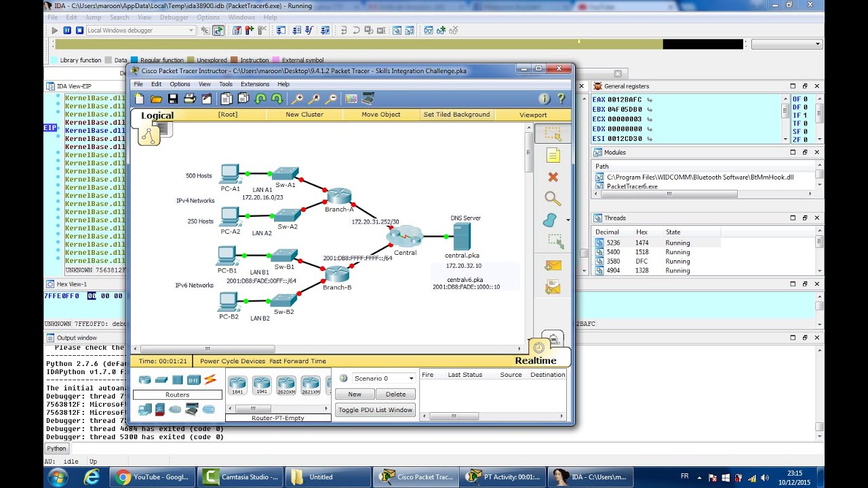Click the Branch-A router
The image size is (868, 488).
pyautogui.click(x=339, y=197)
